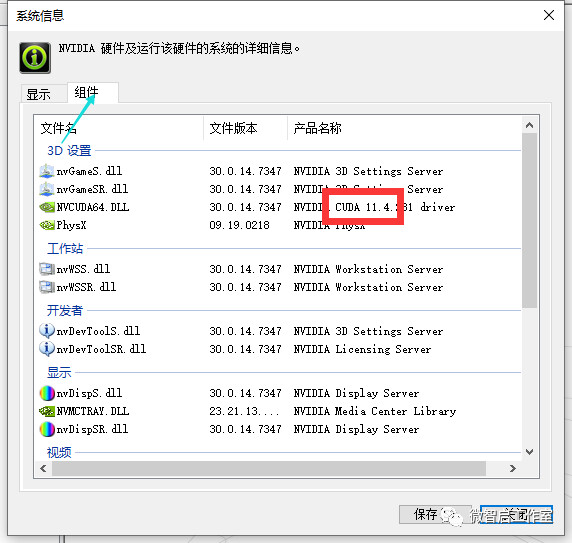This screenshot has height=543, width=572.
Task: Sort by the 文件名 column header
Action: [x=119, y=128]
